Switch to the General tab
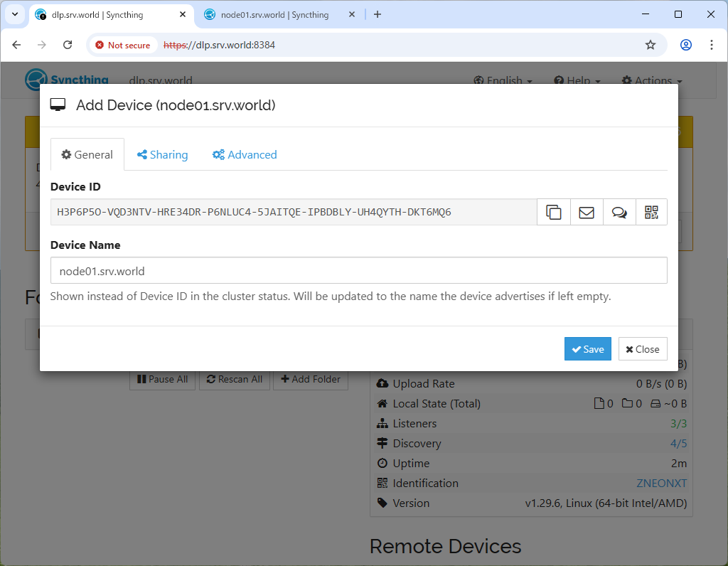 (x=87, y=154)
